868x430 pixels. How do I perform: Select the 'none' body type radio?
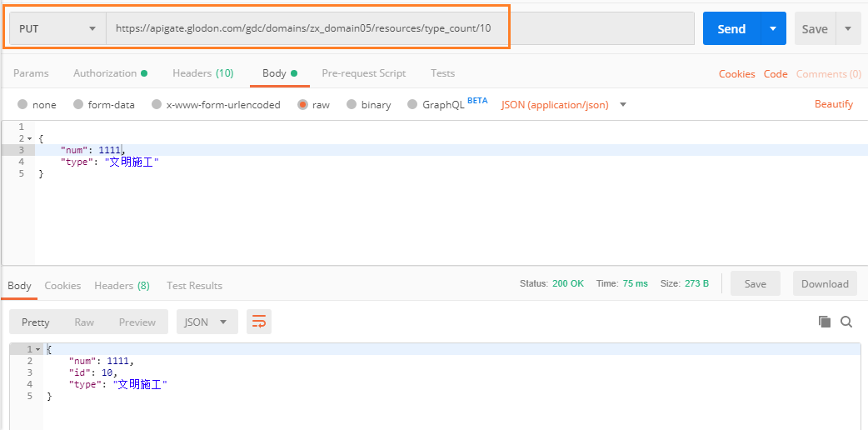pos(22,105)
